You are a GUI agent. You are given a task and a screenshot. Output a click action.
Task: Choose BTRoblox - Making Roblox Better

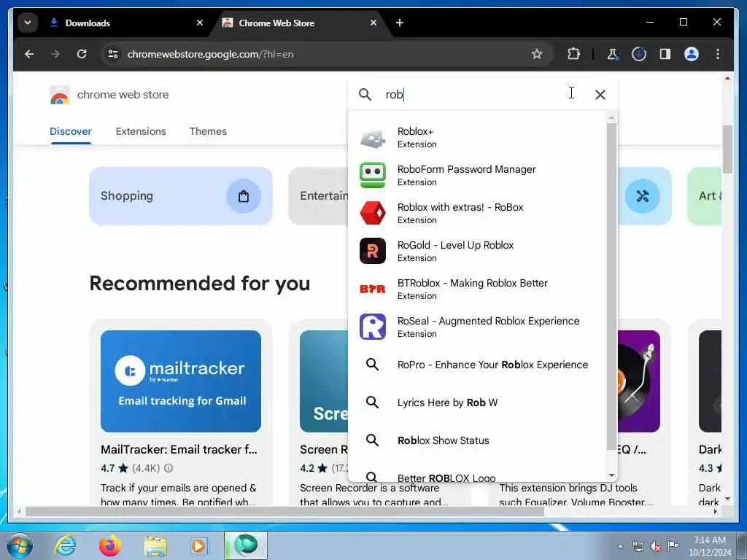coord(478,289)
